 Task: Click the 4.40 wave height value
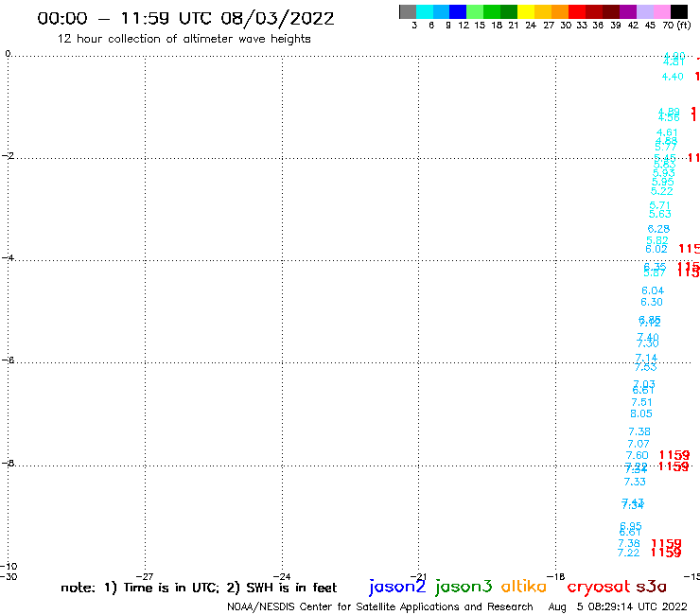(x=673, y=77)
